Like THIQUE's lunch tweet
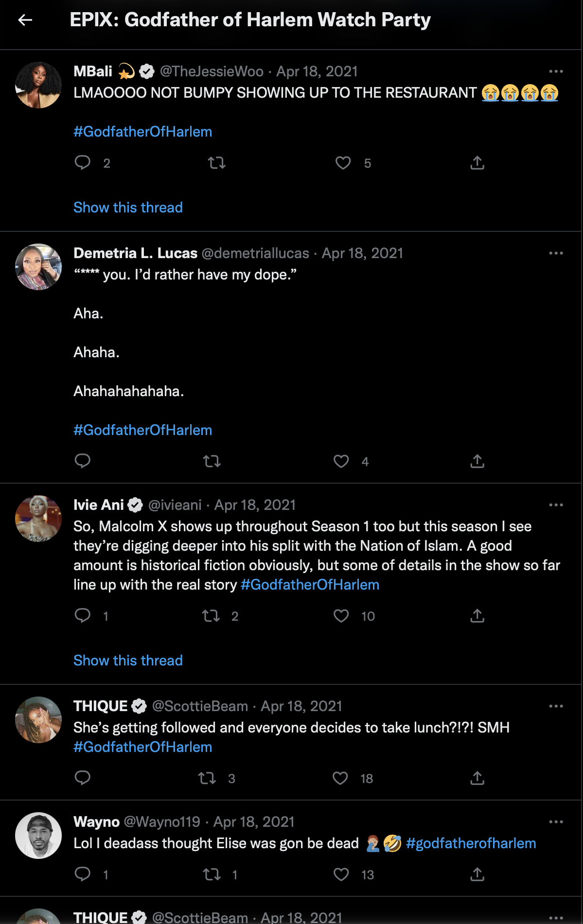The width and height of the screenshot is (583, 924). pyautogui.click(x=340, y=778)
